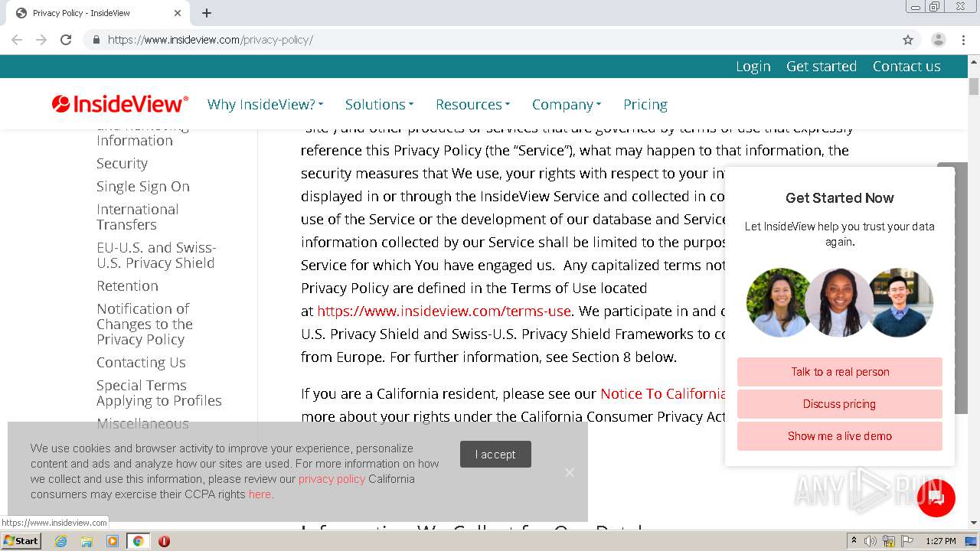Go back with the browser back arrow

click(17, 40)
